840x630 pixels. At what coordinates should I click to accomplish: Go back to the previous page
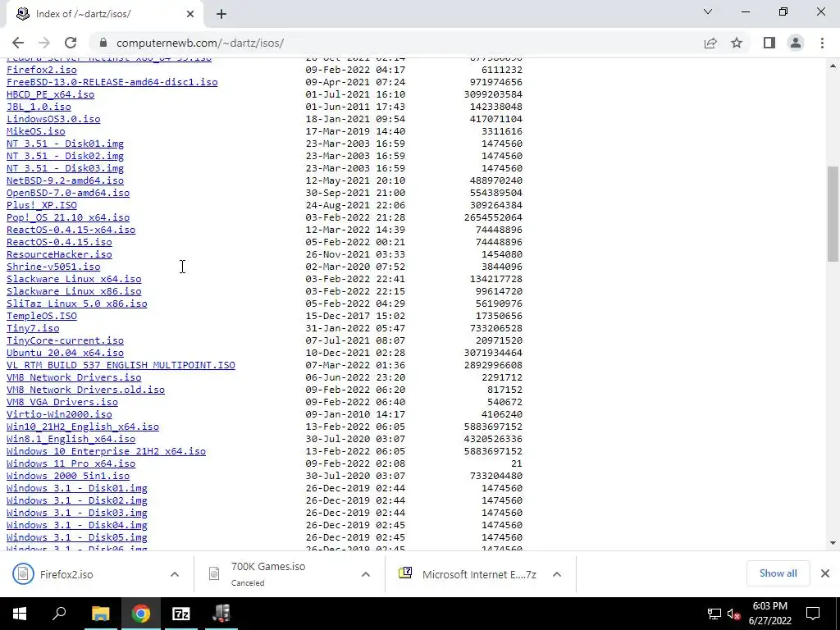tap(18, 43)
